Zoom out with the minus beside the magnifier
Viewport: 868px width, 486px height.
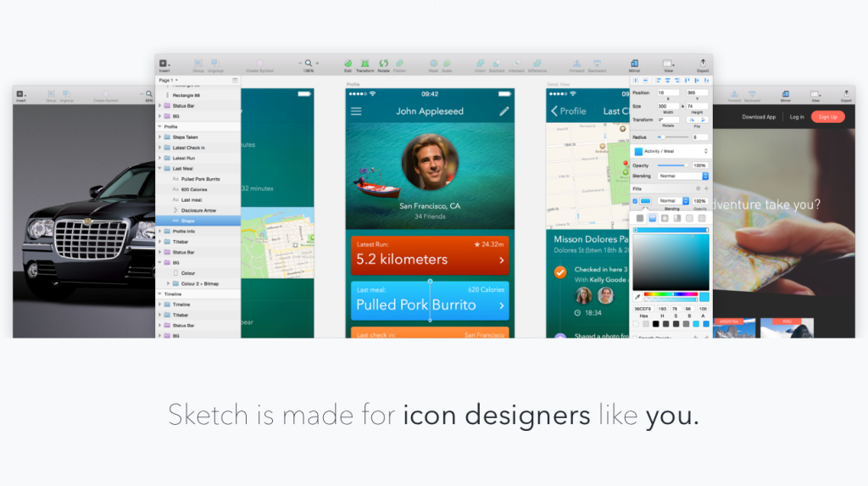(x=301, y=63)
